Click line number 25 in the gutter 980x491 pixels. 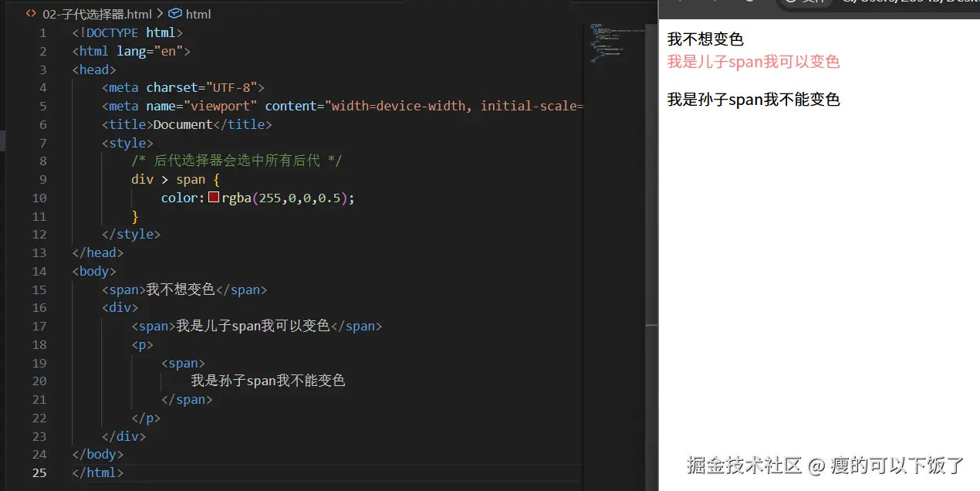tap(39, 472)
